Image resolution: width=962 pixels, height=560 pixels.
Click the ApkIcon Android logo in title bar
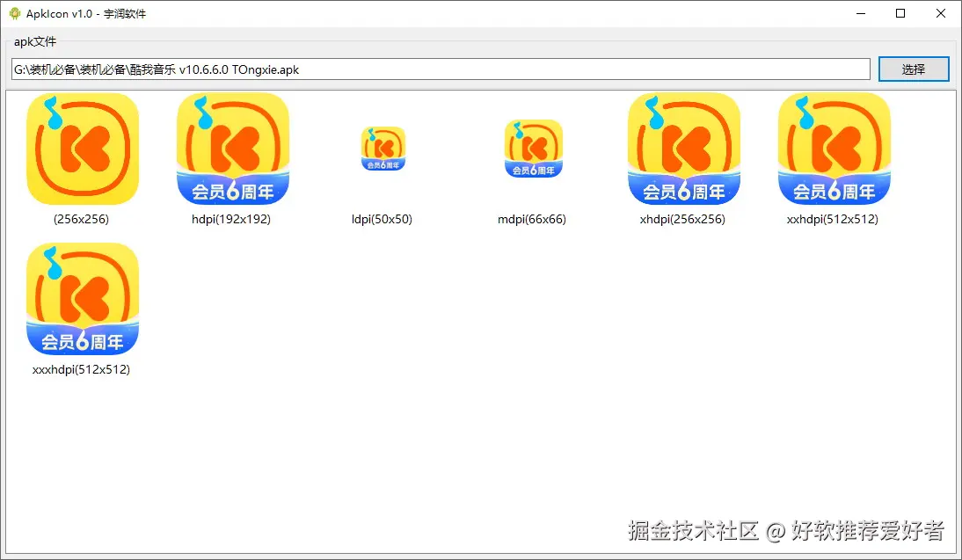(x=15, y=13)
